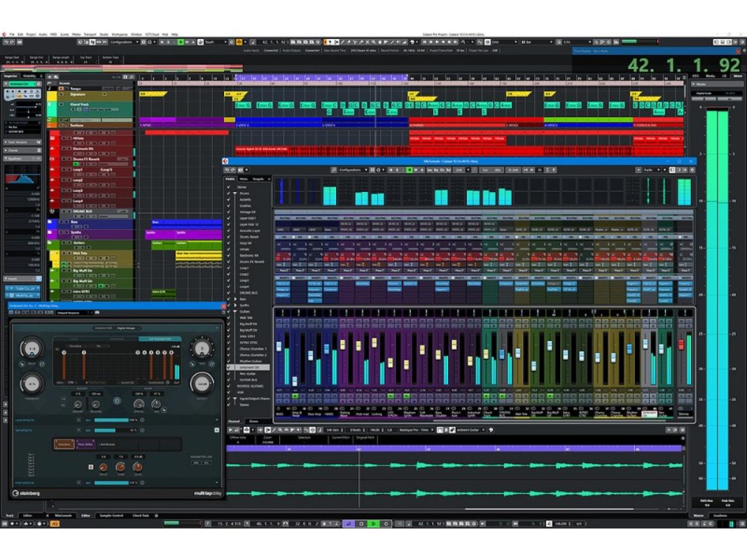Click the Loudness tab below master meter
This screenshot has width=747, height=560.
pos(720,516)
